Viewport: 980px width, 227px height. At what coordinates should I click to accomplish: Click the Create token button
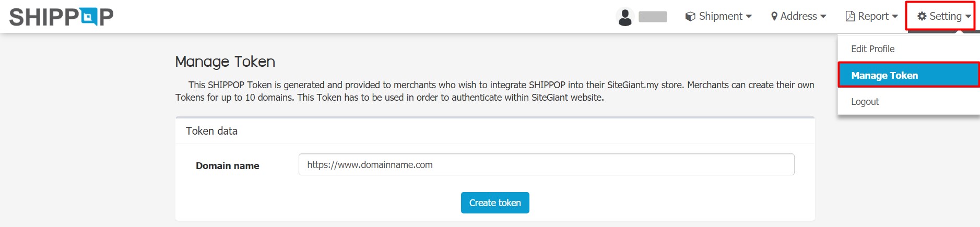pos(495,203)
